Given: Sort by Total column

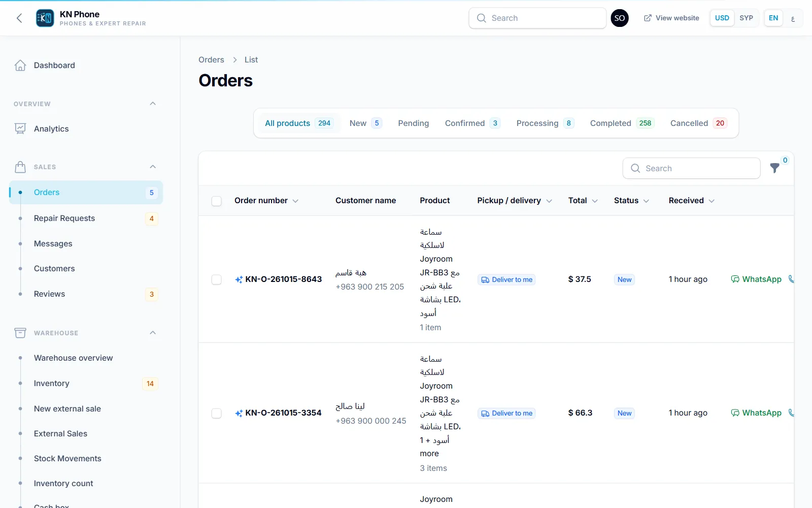Looking at the screenshot, I should pyautogui.click(x=583, y=201).
